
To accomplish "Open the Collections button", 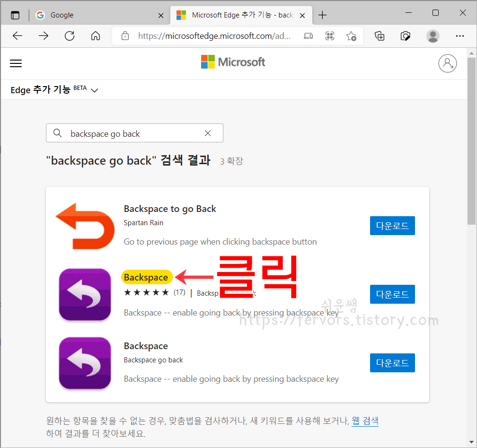I will click(x=380, y=36).
